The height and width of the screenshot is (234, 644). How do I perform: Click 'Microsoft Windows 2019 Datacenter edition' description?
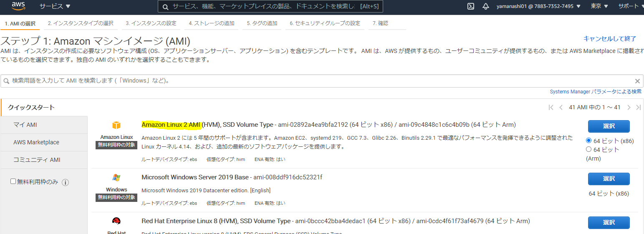coord(206,191)
